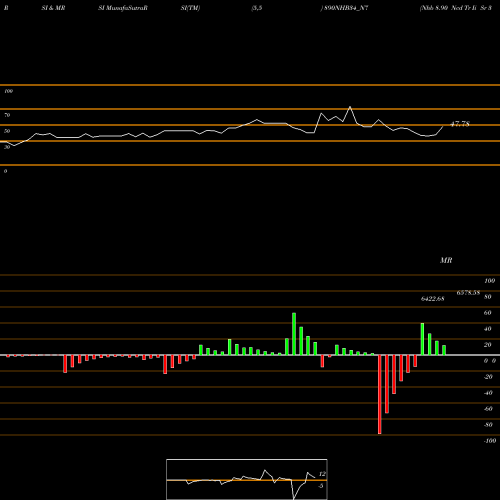Open the mini overview chart at bottom

[x=247, y=479]
